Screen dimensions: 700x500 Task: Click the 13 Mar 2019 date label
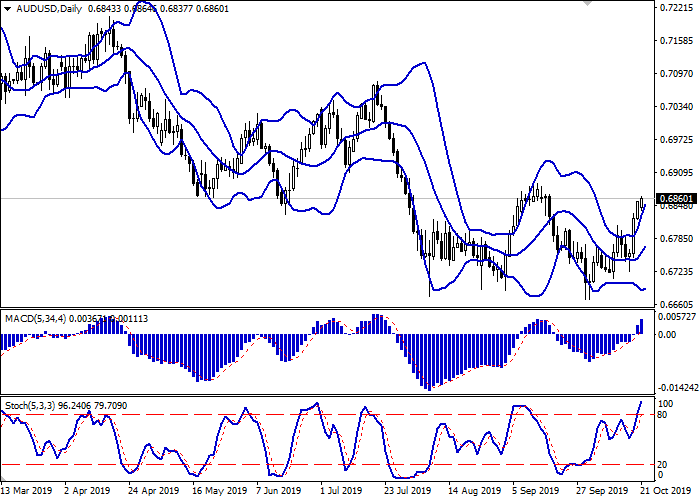23,491
